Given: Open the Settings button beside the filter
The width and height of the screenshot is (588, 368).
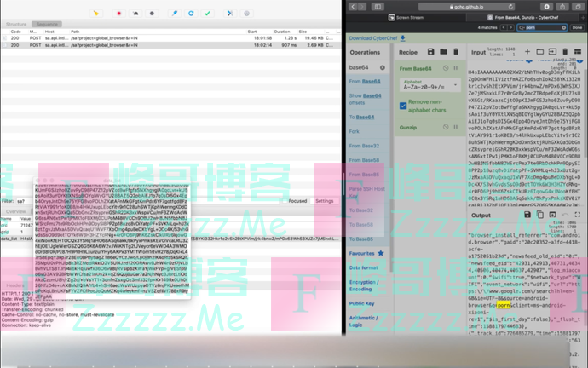Looking at the screenshot, I should (x=325, y=201).
